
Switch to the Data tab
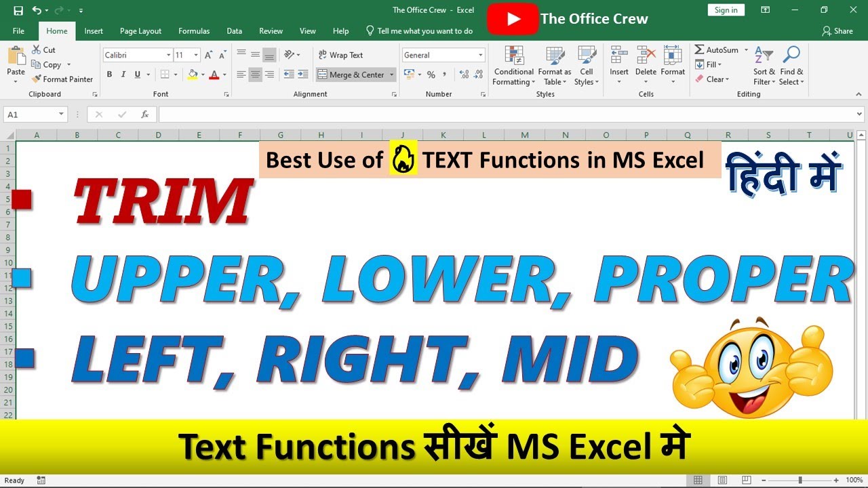tap(235, 30)
